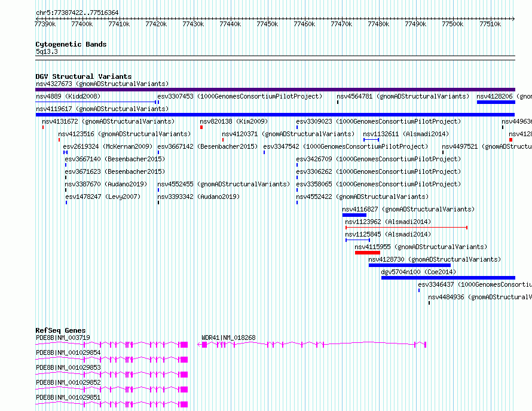
Task: Open the nsv820138 (Kim2009) variant
Action: pos(234,121)
